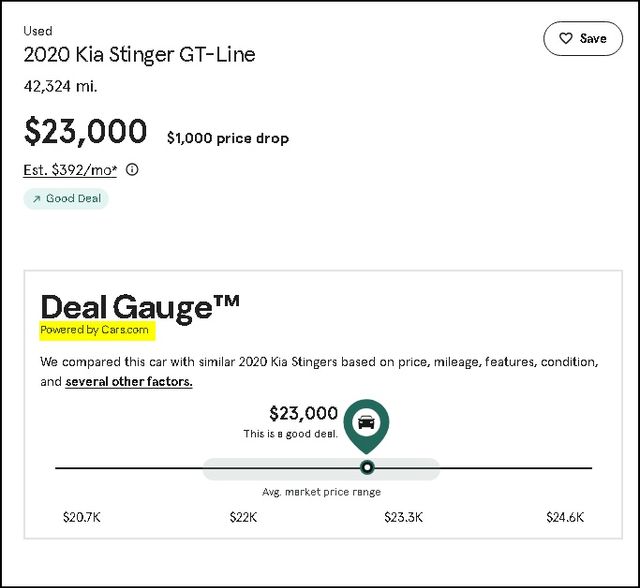Image resolution: width=640 pixels, height=588 pixels.
Task: Click the $1,000 price drop label
Action: [228, 138]
